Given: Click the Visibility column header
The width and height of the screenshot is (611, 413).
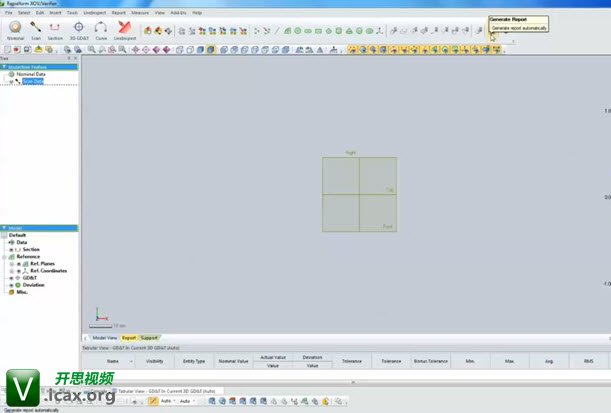Looking at the screenshot, I should [x=155, y=361].
